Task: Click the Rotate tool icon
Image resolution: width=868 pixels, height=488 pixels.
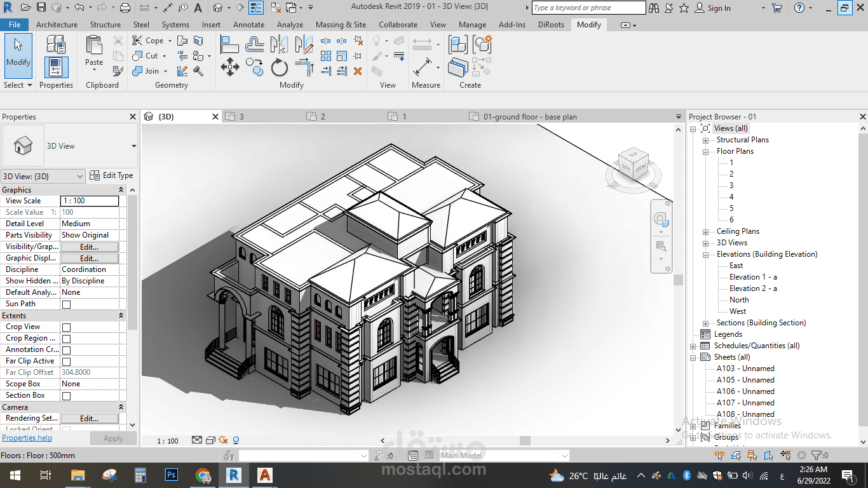Action: click(x=280, y=67)
